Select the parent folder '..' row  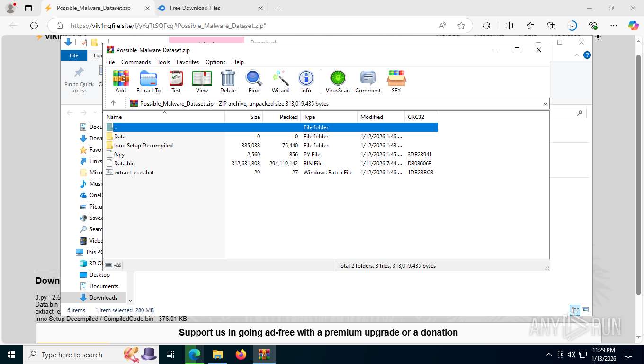271,127
